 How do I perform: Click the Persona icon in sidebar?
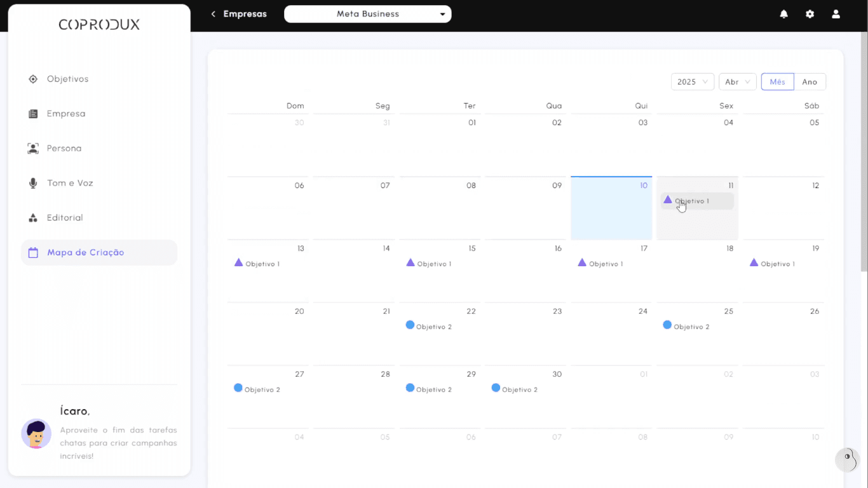(x=33, y=148)
